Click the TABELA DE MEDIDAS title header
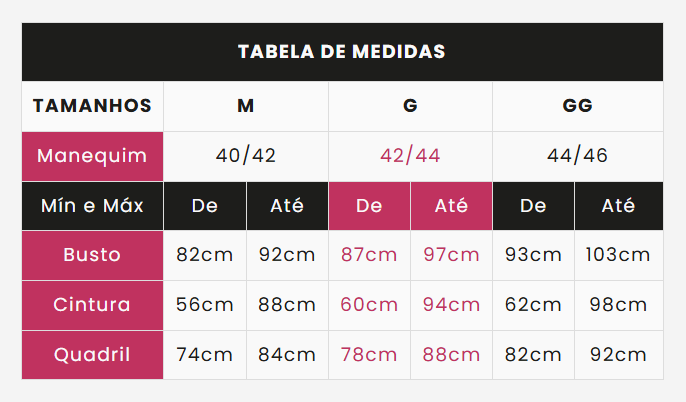Screen dimensions: 686x402 (x=342, y=52)
